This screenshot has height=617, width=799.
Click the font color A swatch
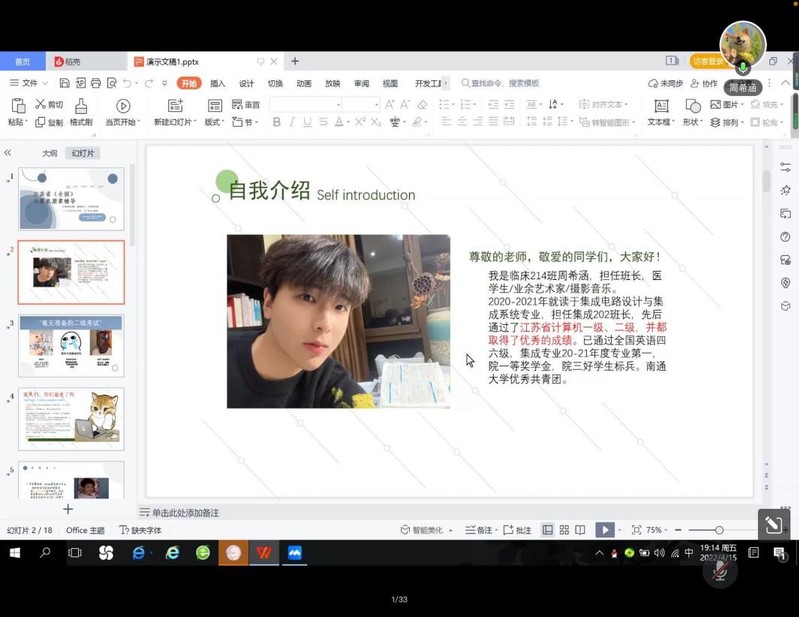click(x=339, y=122)
